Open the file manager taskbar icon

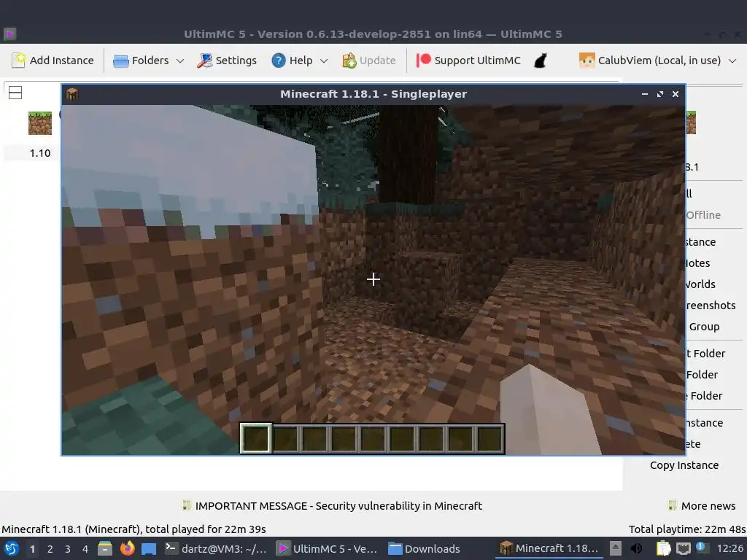click(x=105, y=548)
